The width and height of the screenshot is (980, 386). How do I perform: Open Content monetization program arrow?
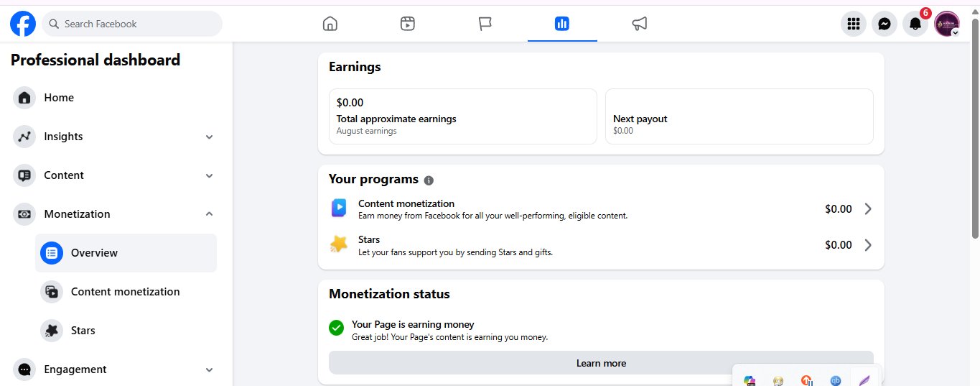(868, 209)
